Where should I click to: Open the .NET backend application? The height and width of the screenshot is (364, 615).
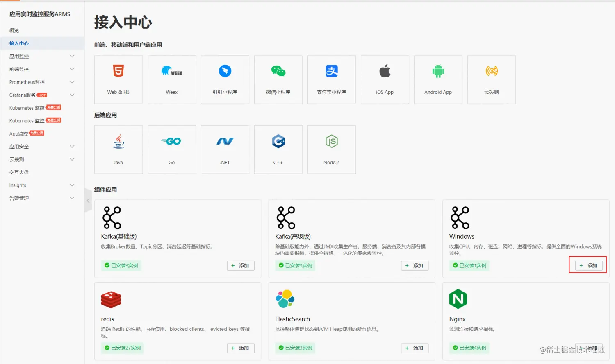pos(225,149)
